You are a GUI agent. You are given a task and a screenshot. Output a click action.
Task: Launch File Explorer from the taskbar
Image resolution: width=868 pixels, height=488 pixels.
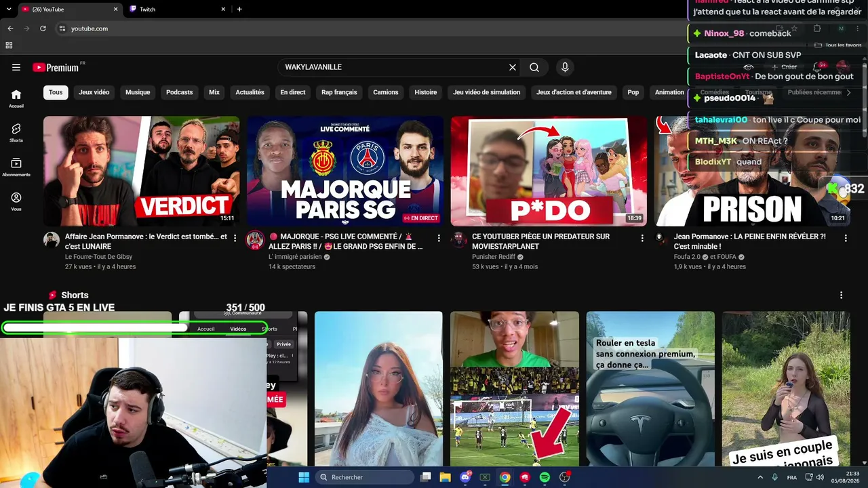click(445, 477)
